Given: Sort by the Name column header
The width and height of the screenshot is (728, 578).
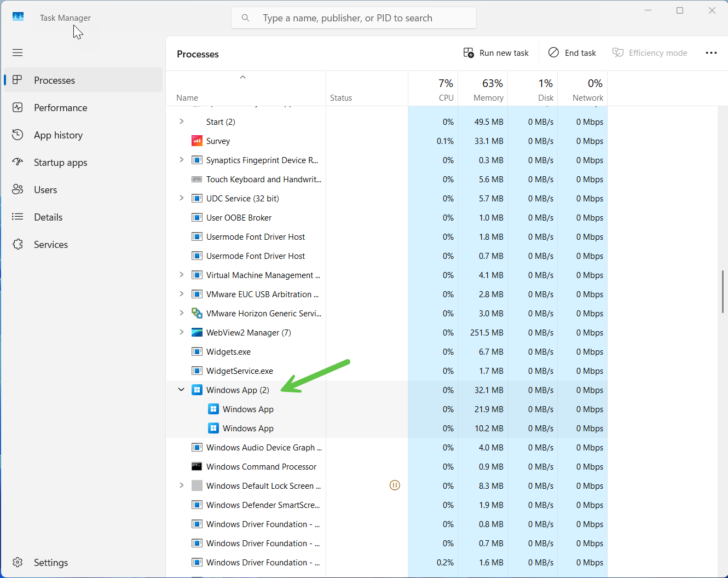Looking at the screenshot, I should point(246,89).
